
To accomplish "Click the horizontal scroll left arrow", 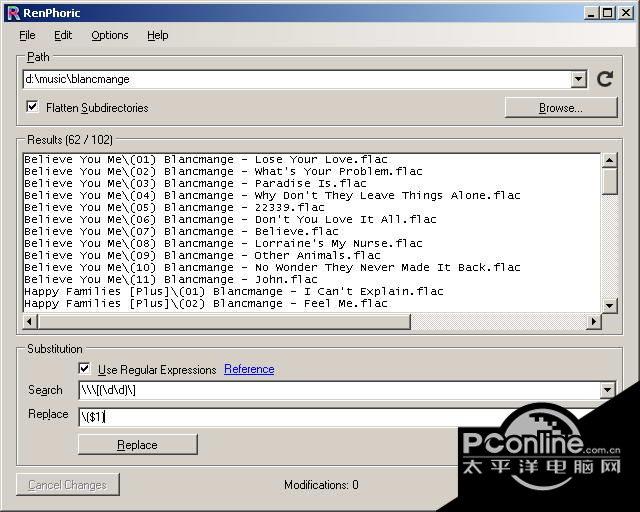I will 29,321.
